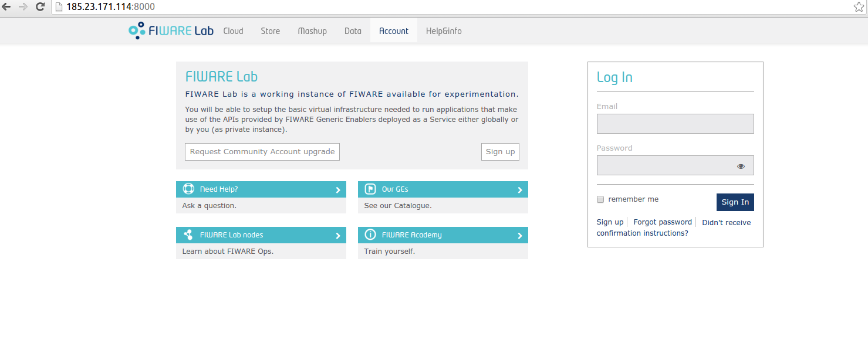Open the Store menu item
The width and height of the screenshot is (868, 350).
click(271, 31)
